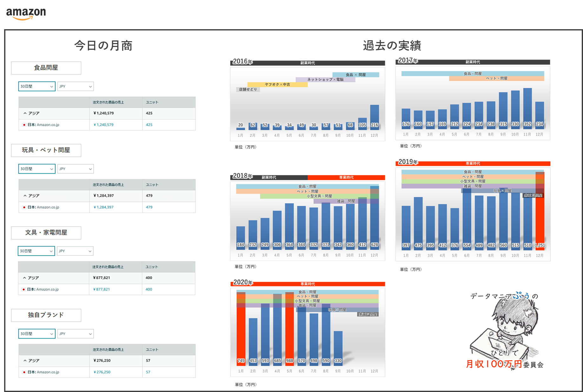Click the 2016年 chart heading
Viewport: 583px width, 392px height.
click(x=243, y=62)
